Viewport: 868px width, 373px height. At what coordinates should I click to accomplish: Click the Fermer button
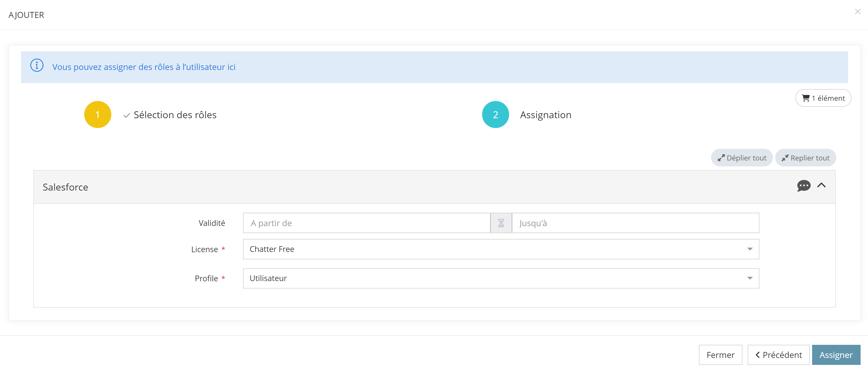pos(720,355)
